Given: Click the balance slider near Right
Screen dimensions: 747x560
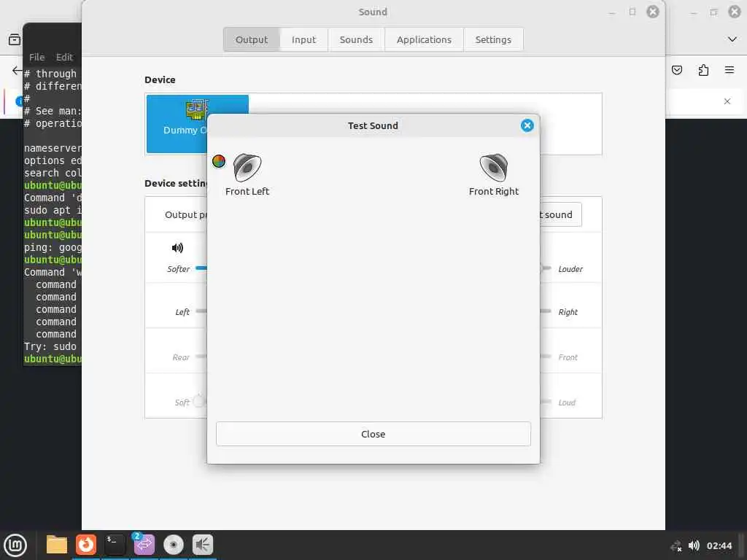Looking at the screenshot, I should tap(546, 311).
